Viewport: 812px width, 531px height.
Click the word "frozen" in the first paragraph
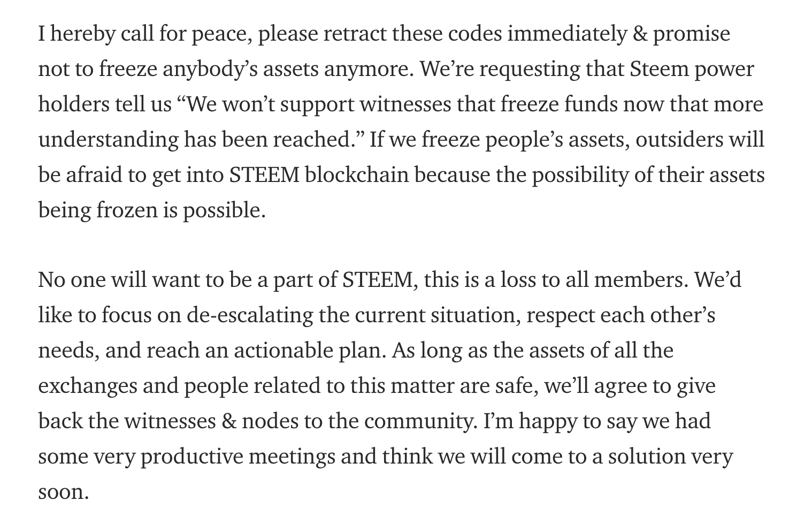(x=126, y=211)
